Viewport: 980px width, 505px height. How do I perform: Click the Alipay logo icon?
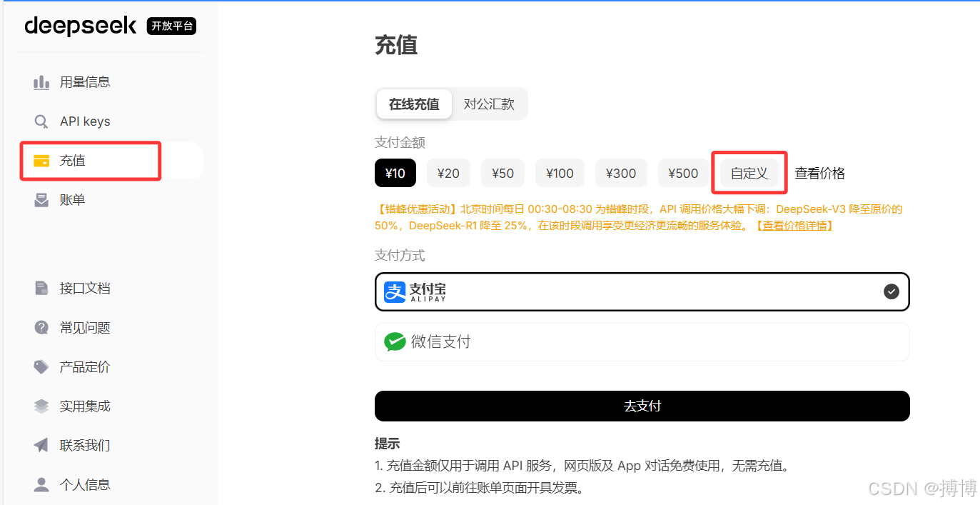(x=395, y=291)
